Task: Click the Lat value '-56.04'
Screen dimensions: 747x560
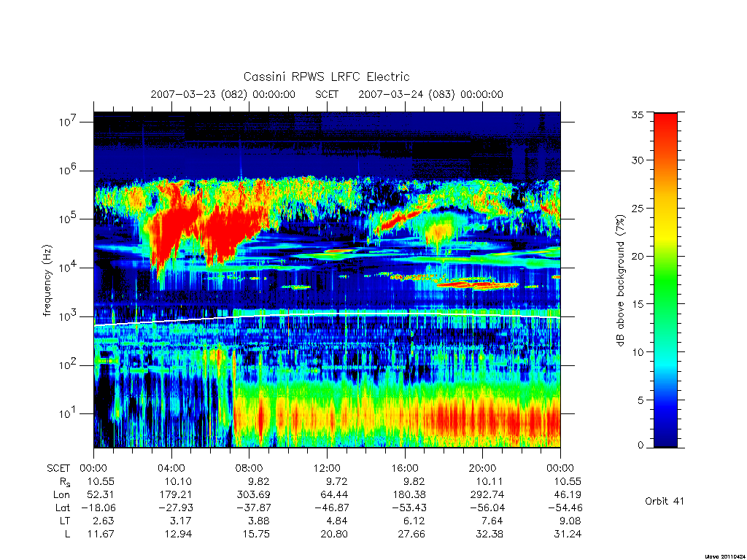Action: click(487, 507)
